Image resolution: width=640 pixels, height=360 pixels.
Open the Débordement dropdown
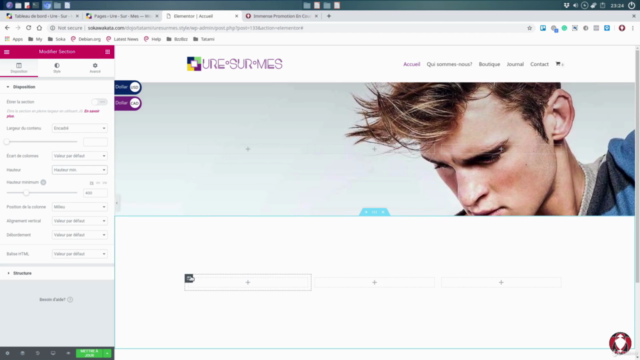pyautogui.click(x=80, y=235)
